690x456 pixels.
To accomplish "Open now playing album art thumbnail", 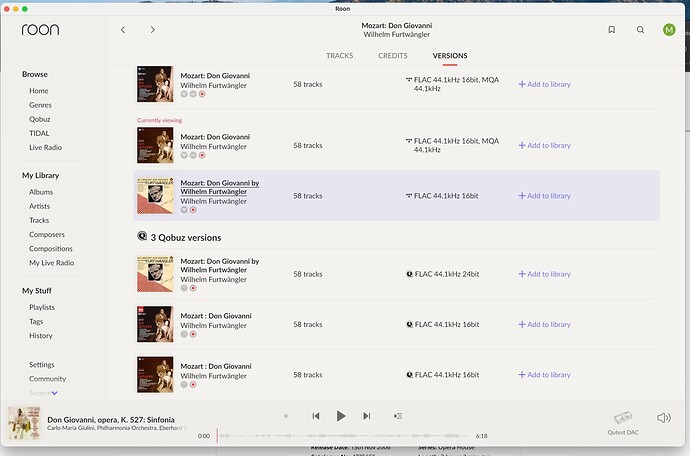I will [24, 423].
